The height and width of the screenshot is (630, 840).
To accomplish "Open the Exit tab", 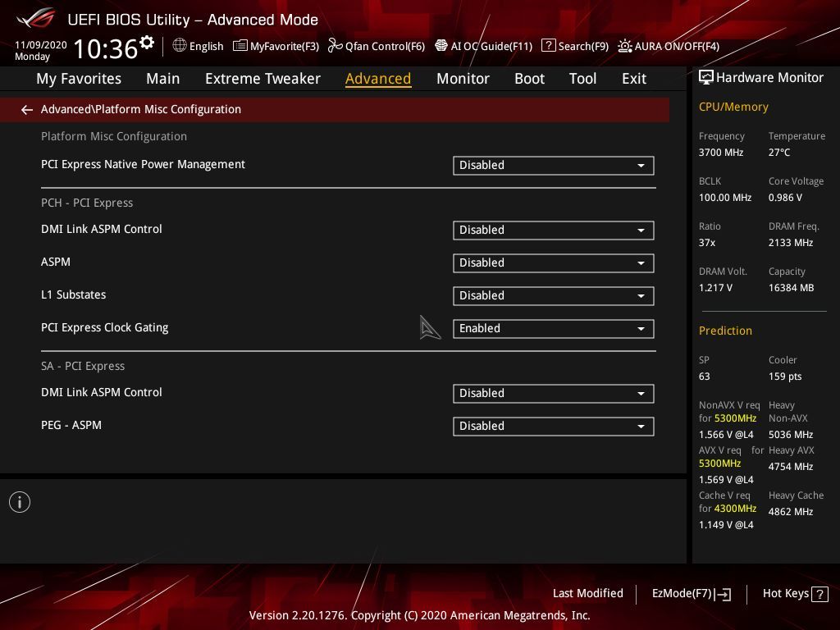I will [x=634, y=79].
